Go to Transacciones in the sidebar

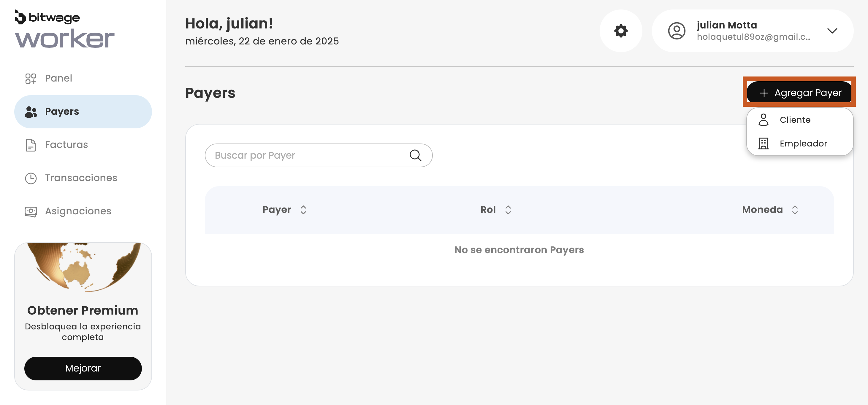[x=81, y=178]
